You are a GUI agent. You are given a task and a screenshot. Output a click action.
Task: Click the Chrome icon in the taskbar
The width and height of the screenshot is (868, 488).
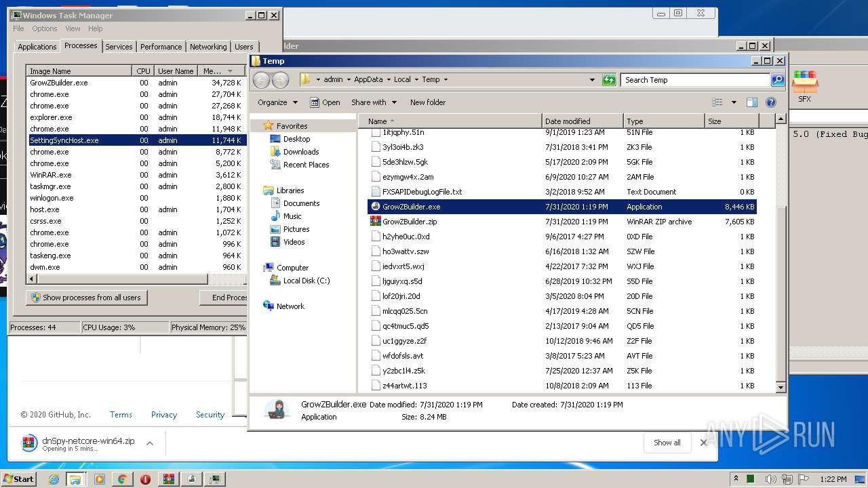[x=122, y=479]
